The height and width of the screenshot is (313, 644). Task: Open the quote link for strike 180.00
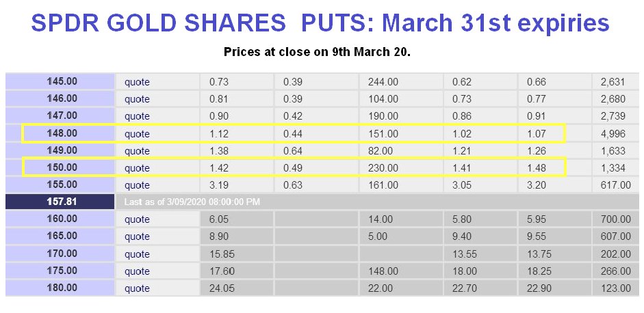pos(137,288)
